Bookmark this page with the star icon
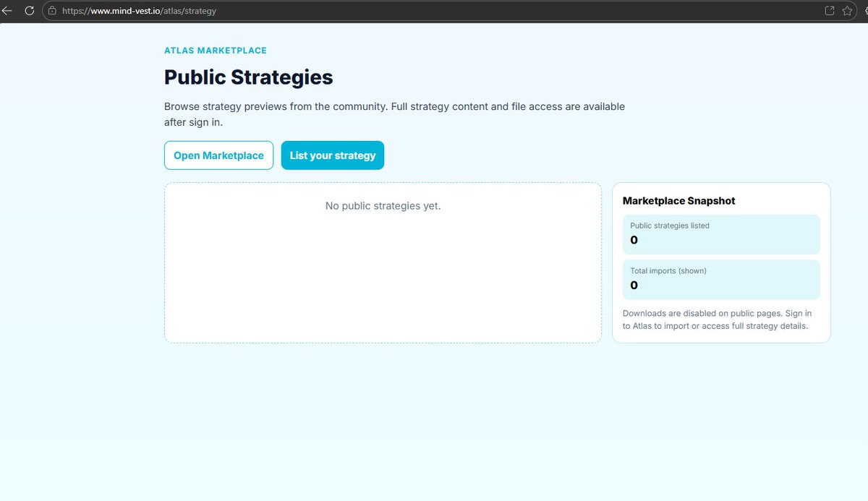The width and height of the screenshot is (868, 501). point(848,11)
